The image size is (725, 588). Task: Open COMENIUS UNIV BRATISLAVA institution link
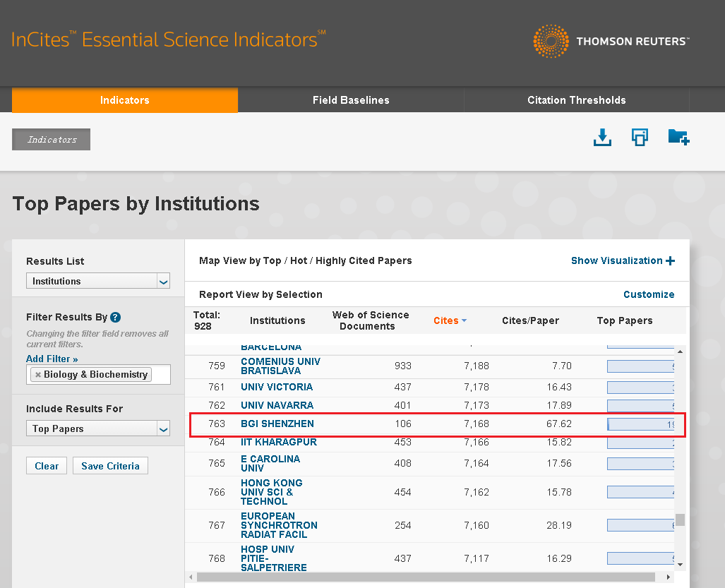(281, 366)
